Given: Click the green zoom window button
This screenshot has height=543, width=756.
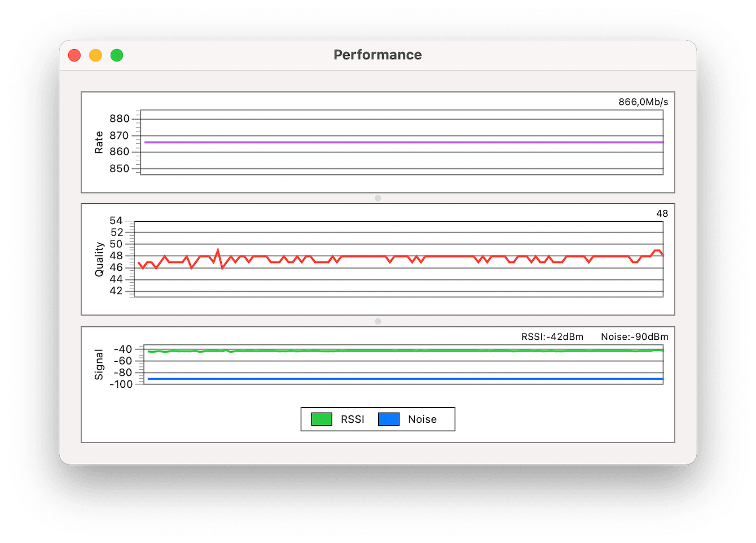Looking at the screenshot, I should (x=117, y=55).
